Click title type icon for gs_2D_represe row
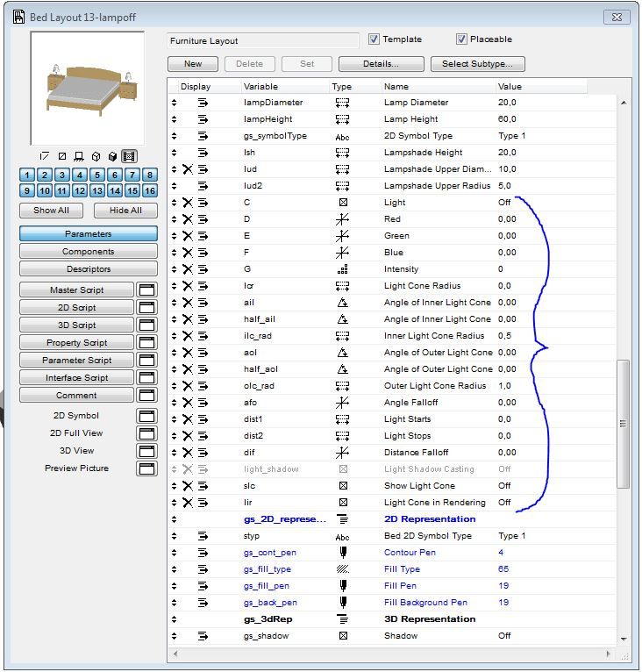 pyautogui.click(x=342, y=519)
